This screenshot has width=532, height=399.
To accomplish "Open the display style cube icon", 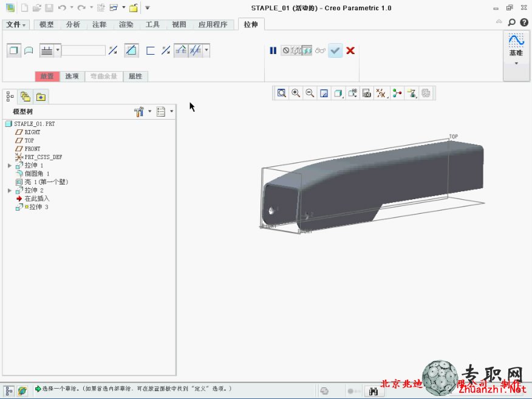I will coord(338,93).
